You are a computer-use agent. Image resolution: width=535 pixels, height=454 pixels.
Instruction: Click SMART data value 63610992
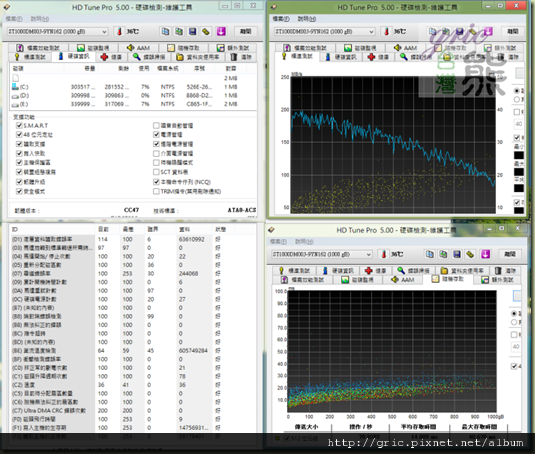click(191, 239)
